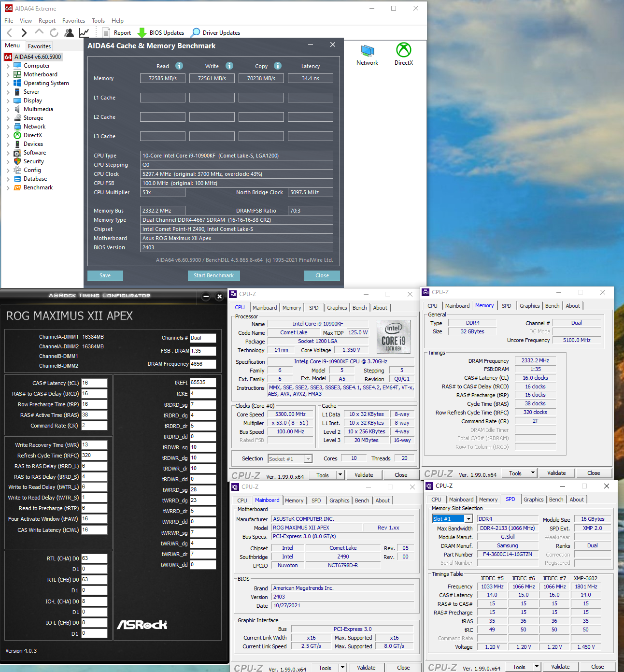The width and height of the screenshot is (624, 672).
Task: Open Tools dropdown arrow in CPU-Z Memory window
Action: coord(533,473)
